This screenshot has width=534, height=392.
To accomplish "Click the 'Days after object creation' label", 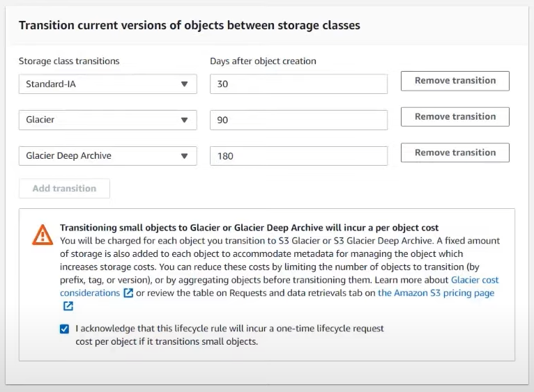I will pyautogui.click(x=263, y=61).
